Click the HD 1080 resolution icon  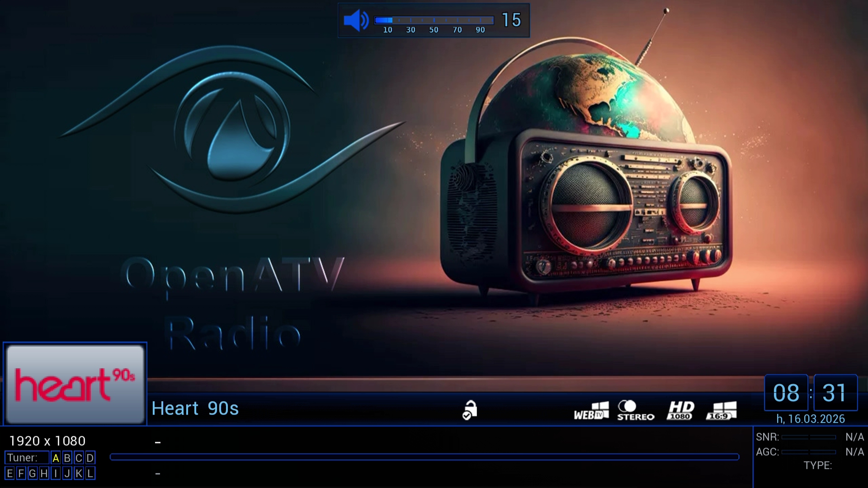click(680, 411)
